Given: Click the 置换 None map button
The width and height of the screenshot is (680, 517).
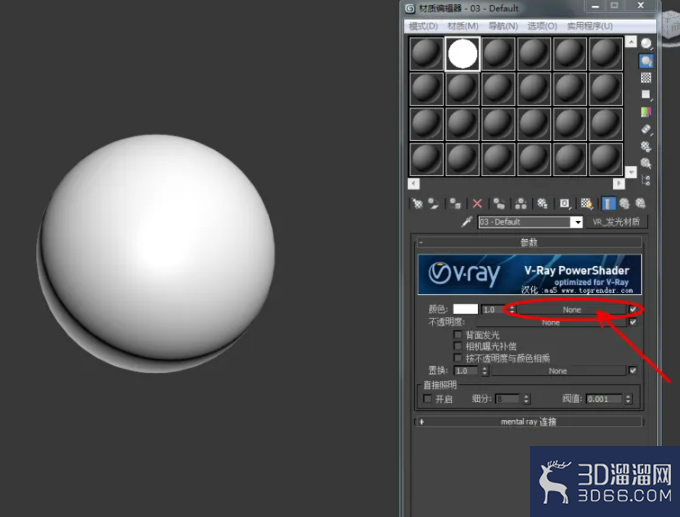Looking at the screenshot, I should coord(558,371).
